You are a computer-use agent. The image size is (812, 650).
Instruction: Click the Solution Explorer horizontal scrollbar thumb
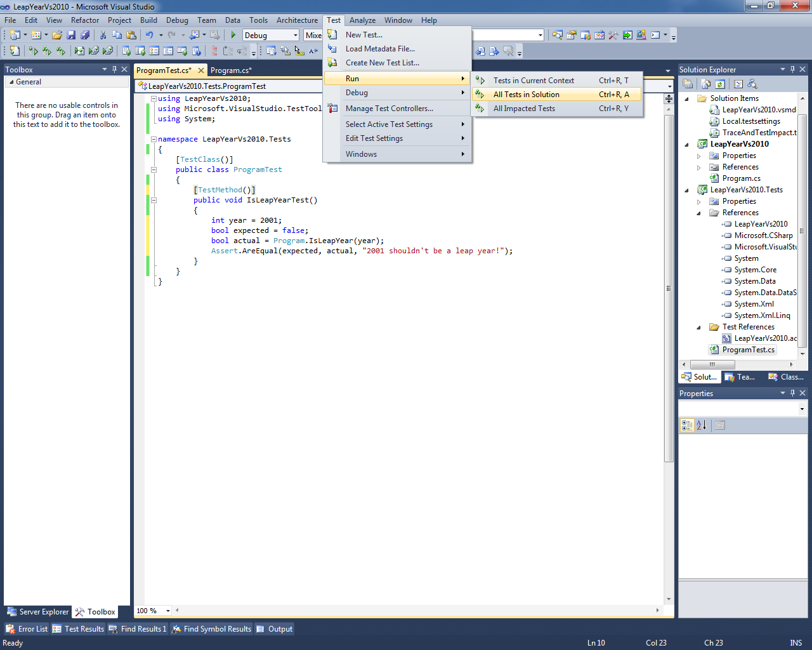click(x=712, y=365)
